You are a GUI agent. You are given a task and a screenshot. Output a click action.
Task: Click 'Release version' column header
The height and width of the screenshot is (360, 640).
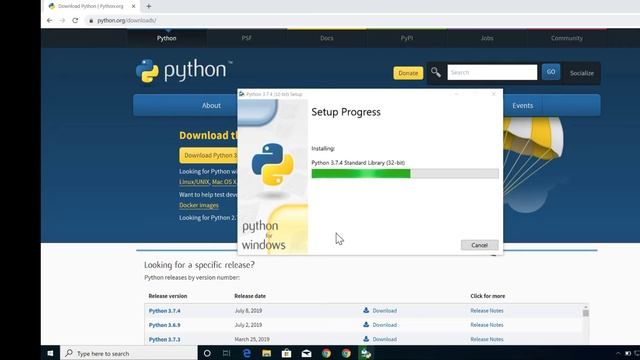[168, 296]
